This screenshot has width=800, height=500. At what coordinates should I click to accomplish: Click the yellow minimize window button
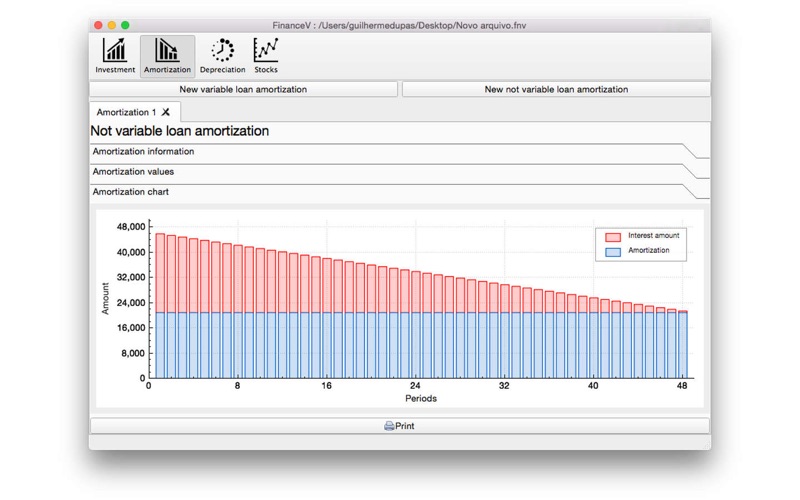tap(112, 25)
